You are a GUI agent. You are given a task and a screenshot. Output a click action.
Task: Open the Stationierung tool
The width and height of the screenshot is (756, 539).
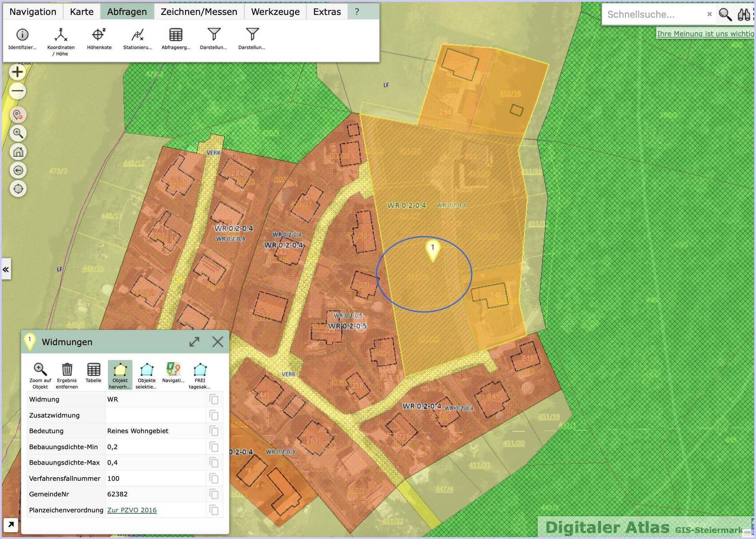coord(137,35)
